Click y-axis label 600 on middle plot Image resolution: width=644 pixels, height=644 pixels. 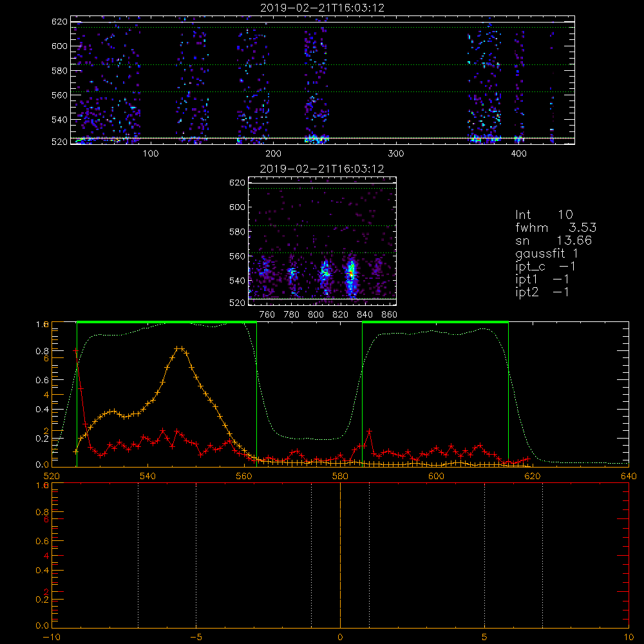coord(238,207)
